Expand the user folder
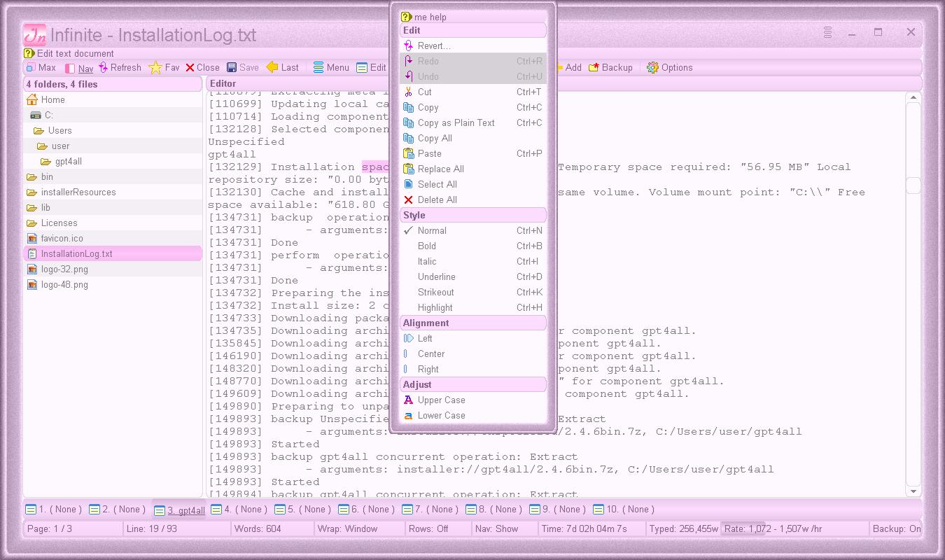This screenshot has height=560, width=945. coord(113,146)
